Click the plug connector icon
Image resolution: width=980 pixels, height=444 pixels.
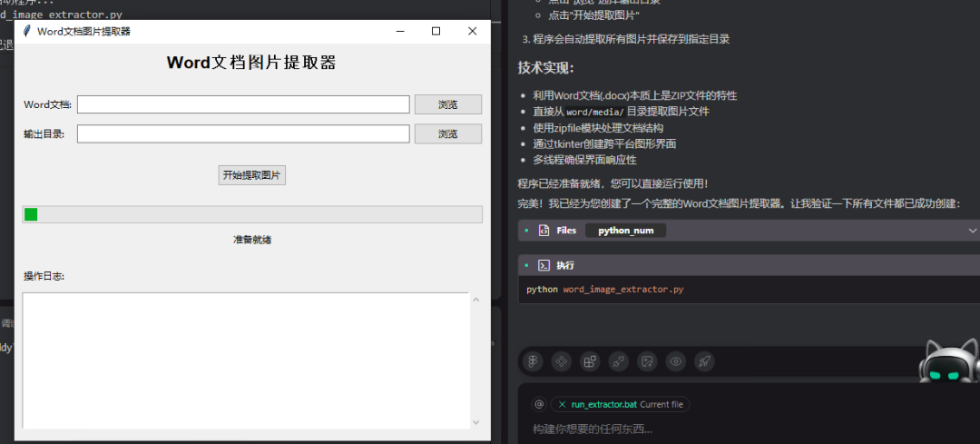tap(619, 361)
